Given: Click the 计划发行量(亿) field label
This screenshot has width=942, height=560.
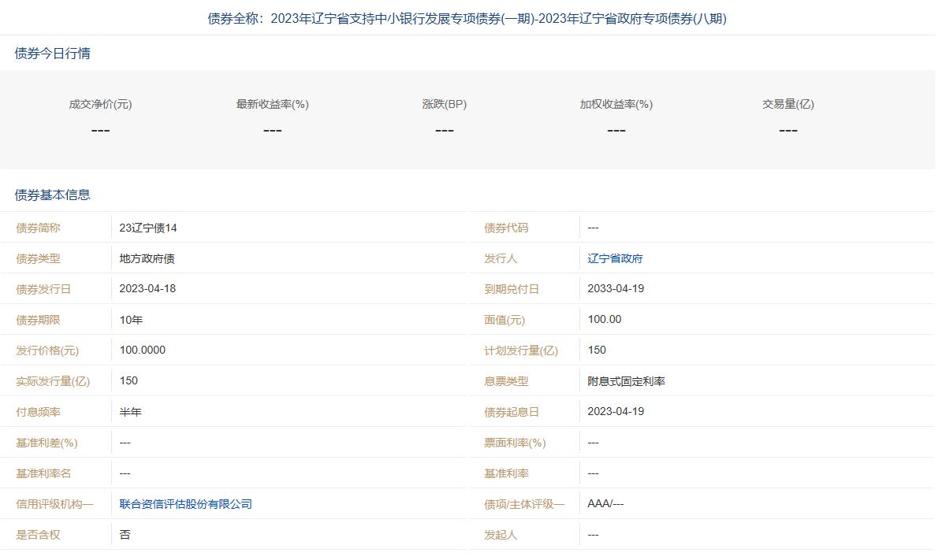Looking at the screenshot, I should click(x=521, y=350).
